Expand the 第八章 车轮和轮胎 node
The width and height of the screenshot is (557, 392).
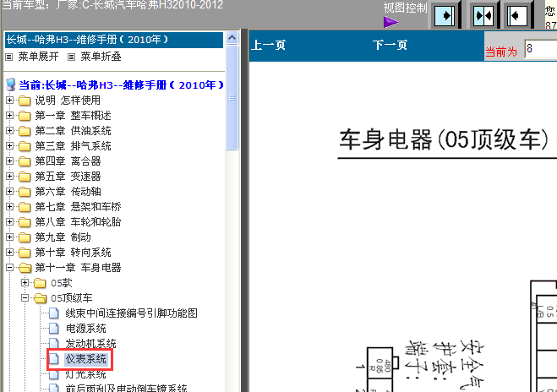tap(9, 222)
